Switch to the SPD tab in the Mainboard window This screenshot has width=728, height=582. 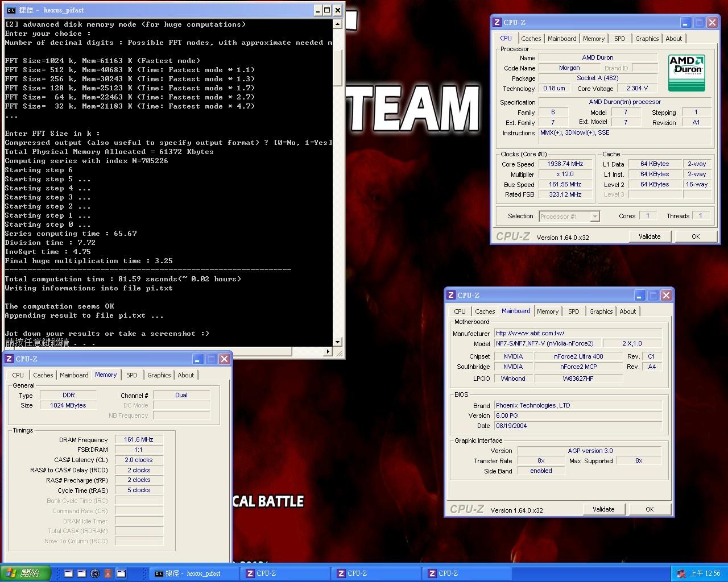[574, 311]
